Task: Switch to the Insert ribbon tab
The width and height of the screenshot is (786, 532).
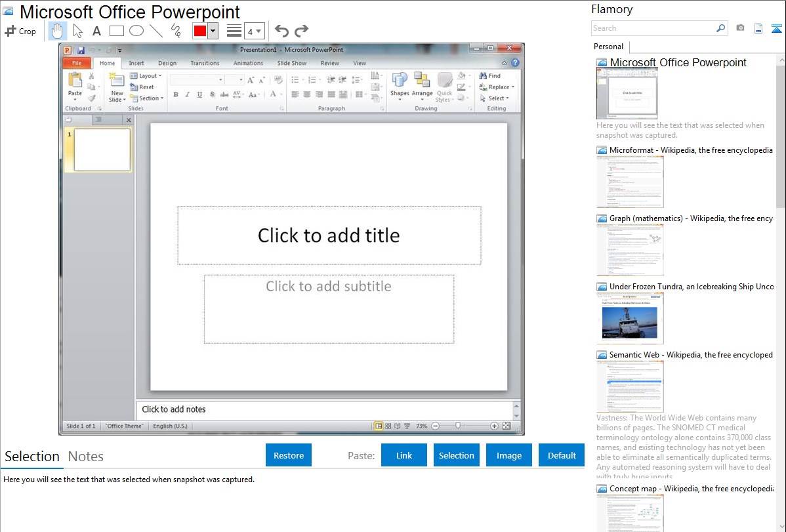Action: 136,63
